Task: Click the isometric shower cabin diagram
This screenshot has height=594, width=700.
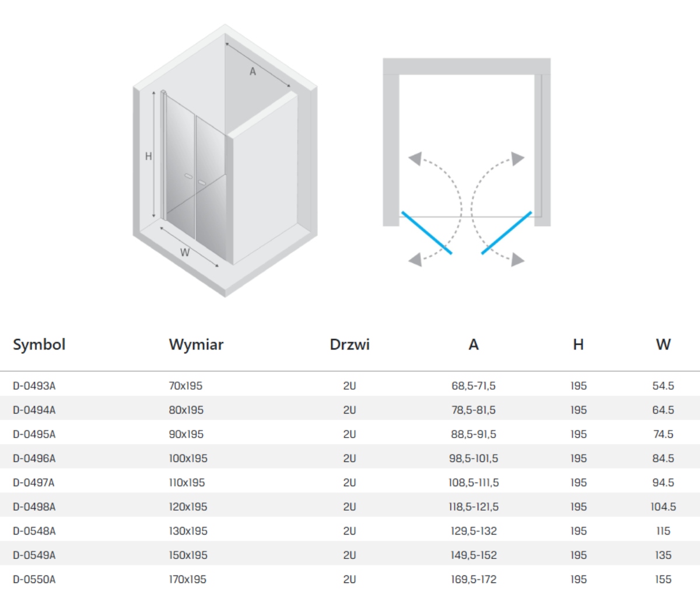Action: tap(225, 160)
